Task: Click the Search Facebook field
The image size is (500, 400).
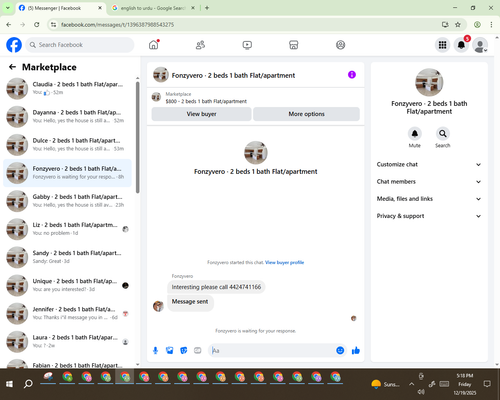Action: (x=80, y=45)
